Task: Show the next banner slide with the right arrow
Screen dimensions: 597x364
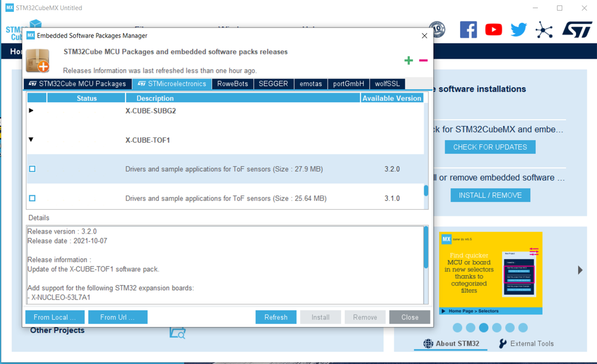Action: click(580, 270)
